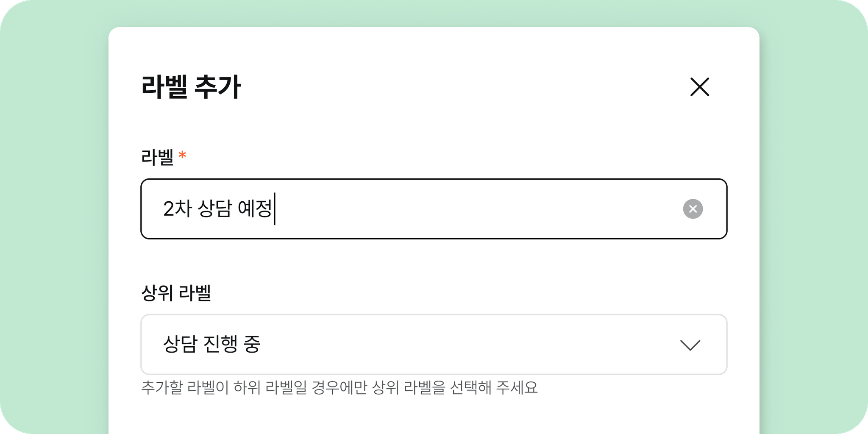Click empty space inside 상위 라벨 selector

[x=466, y=345]
